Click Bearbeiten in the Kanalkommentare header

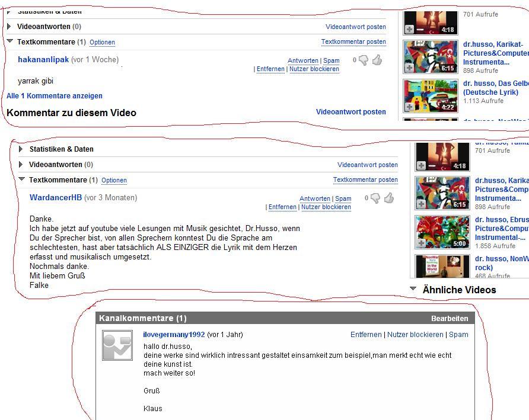[450, 319]
